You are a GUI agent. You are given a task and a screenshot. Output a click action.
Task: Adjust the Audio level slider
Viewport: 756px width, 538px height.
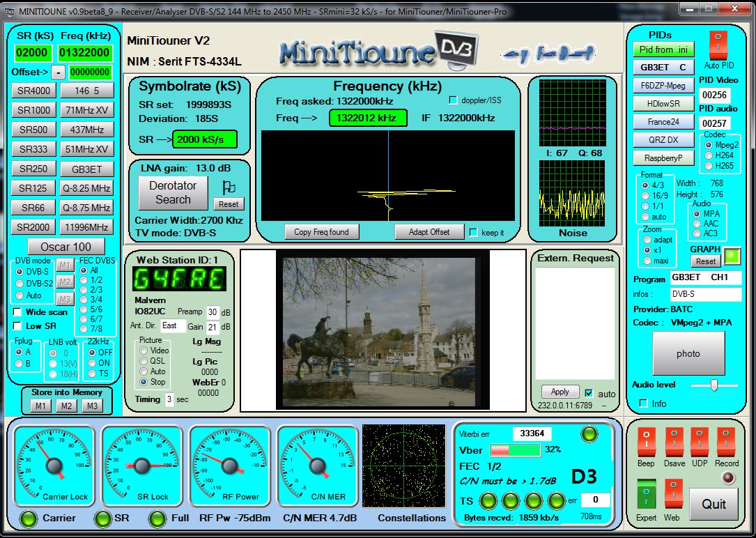714,385
